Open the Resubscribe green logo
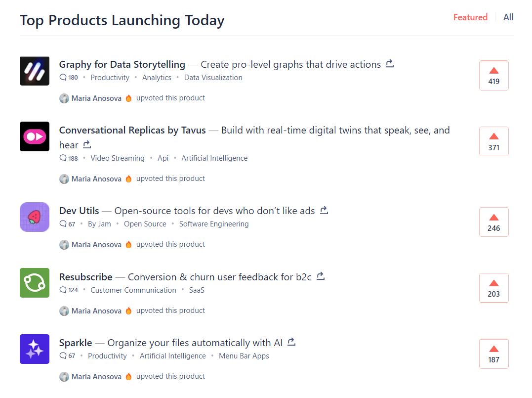Viewport: 532px width, 398px height. coord(35,283)
